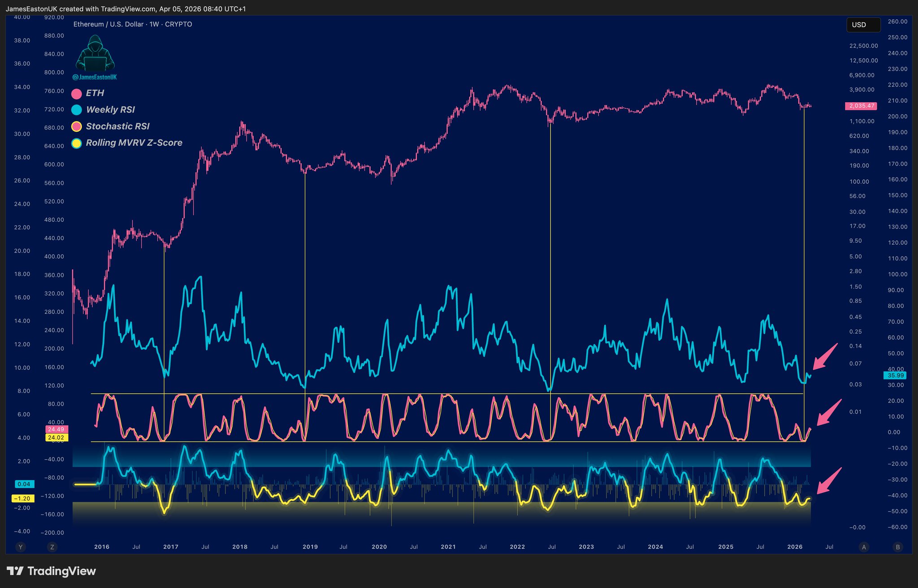Click the Z scale mode button
This screenshot has height=588, width=918.
click(x=52, y=547)
